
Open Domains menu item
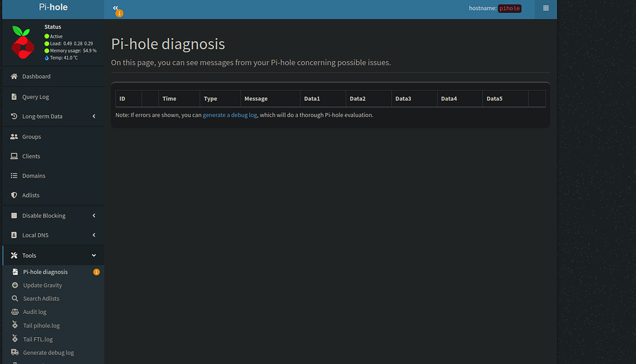click(x=53, y=176)
